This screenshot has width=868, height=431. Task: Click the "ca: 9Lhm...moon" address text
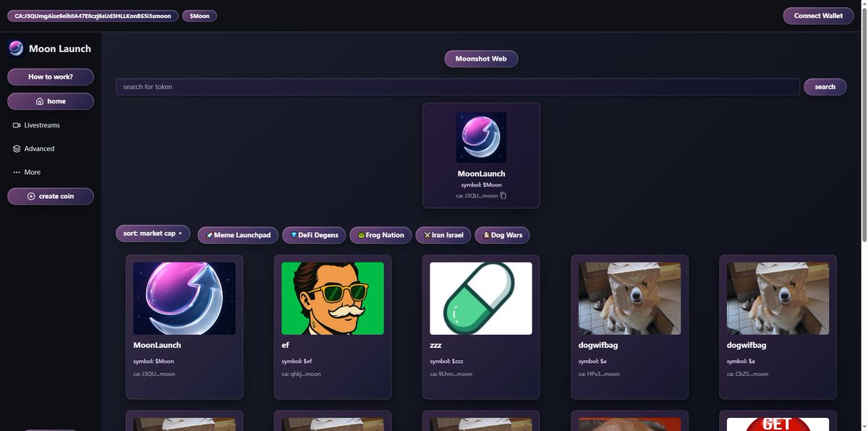(x=451, y=374)
